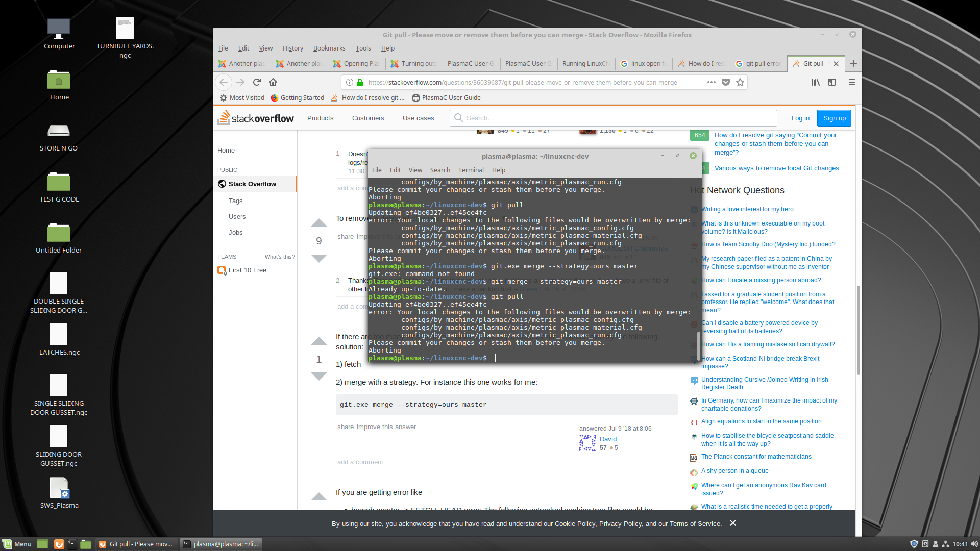The height and width of the screenshot is (551, 980).
Task: Open the Linux Mint Menu button
Action: (17, 544)
